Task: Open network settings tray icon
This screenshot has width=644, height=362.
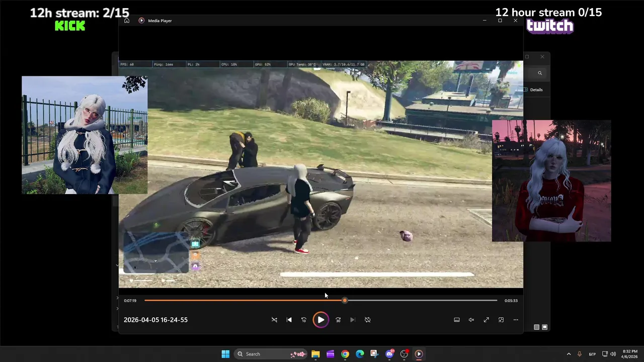Action: tap(605, 354)
